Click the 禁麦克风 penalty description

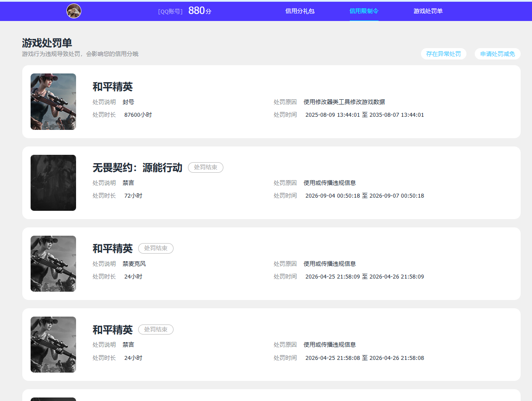tap(134, 264)
